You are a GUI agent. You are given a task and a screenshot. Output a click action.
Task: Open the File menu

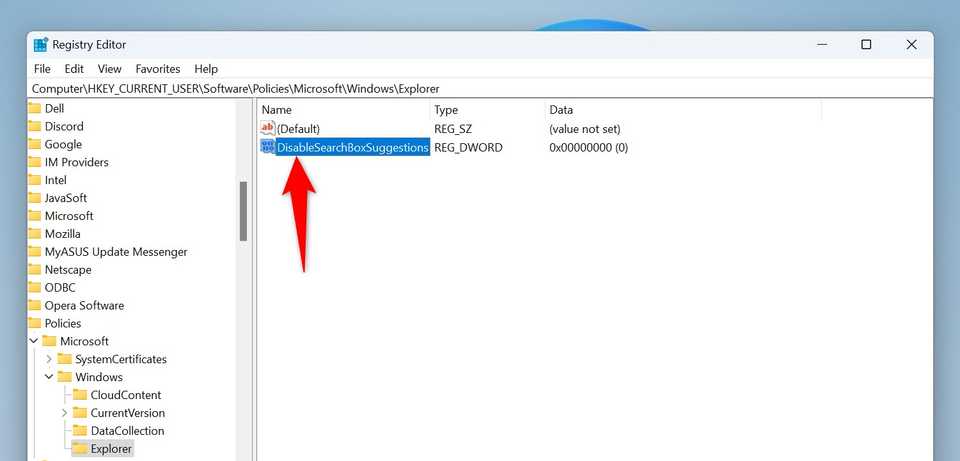coord(42,69)
